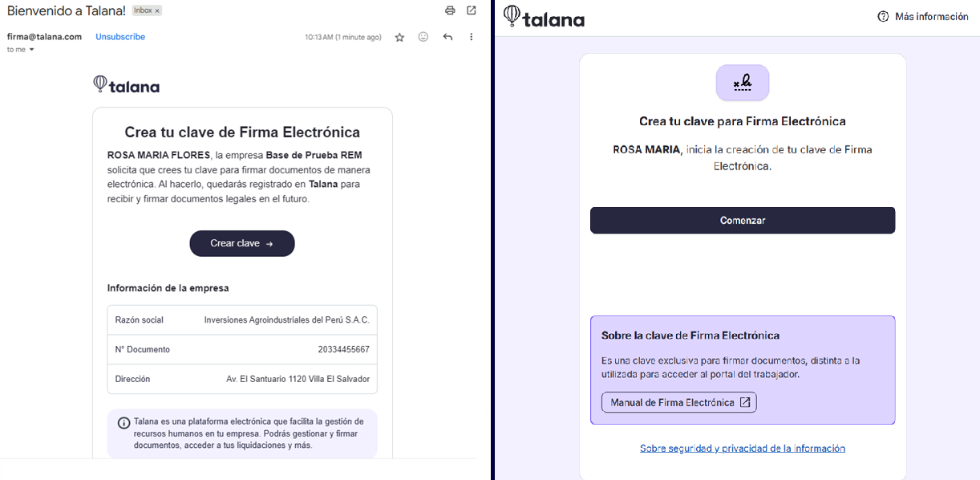Add emoji reaction to the email
This screenshot has height=480, width=980.
pos(423,37)
